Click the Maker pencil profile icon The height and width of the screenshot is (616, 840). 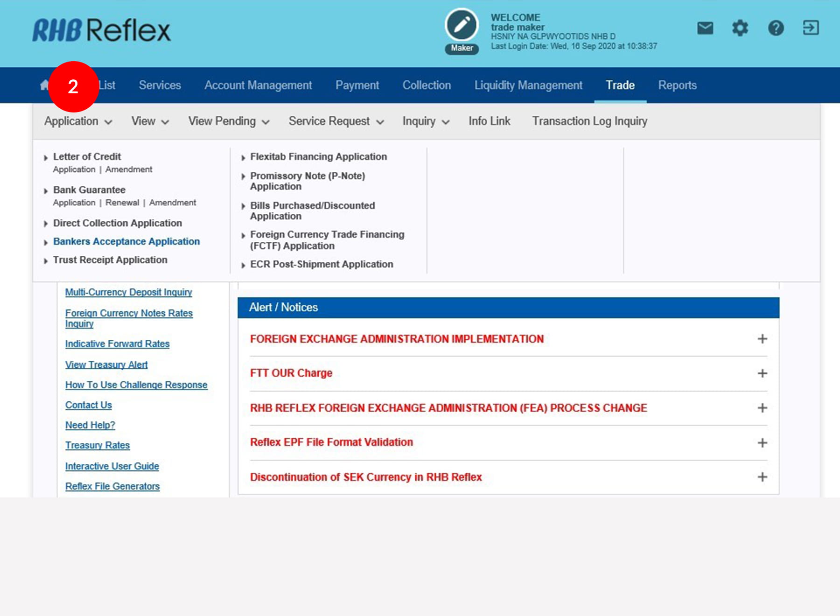(462, 25)
